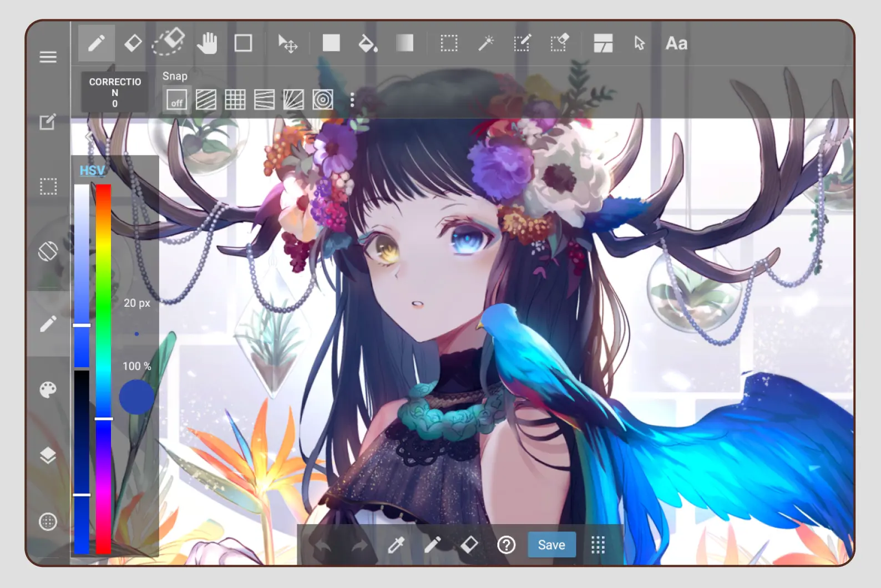The height and width of the screenshot is (588, 881).
Task: Choose the Magic Wand tool
Action: click(x=486, y=43)
